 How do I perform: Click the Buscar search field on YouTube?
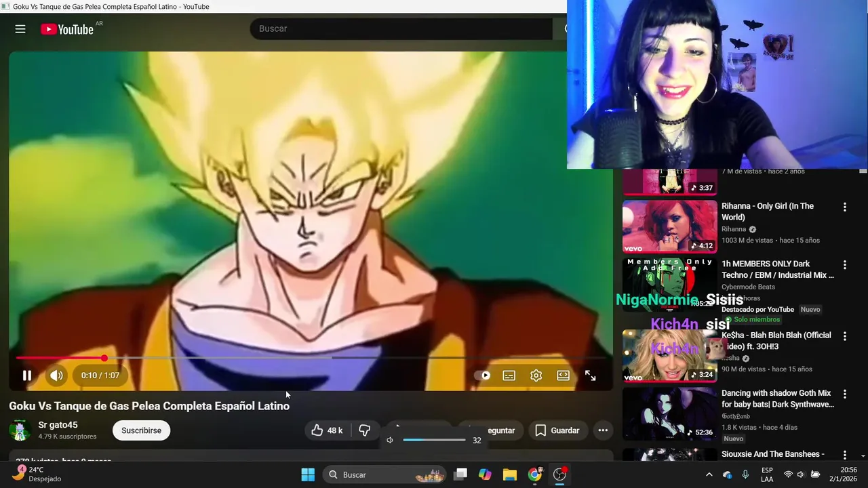click(401, 28)
